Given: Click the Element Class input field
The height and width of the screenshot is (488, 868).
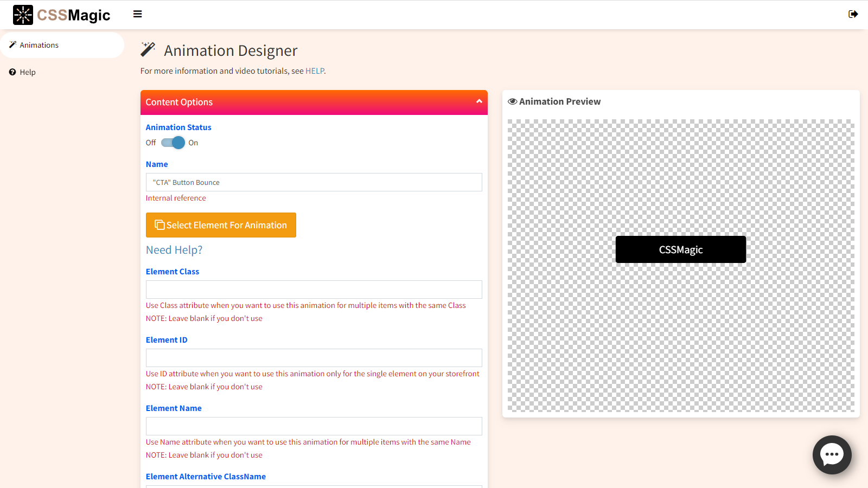Looking at the screenshot, I should point(314,289).
